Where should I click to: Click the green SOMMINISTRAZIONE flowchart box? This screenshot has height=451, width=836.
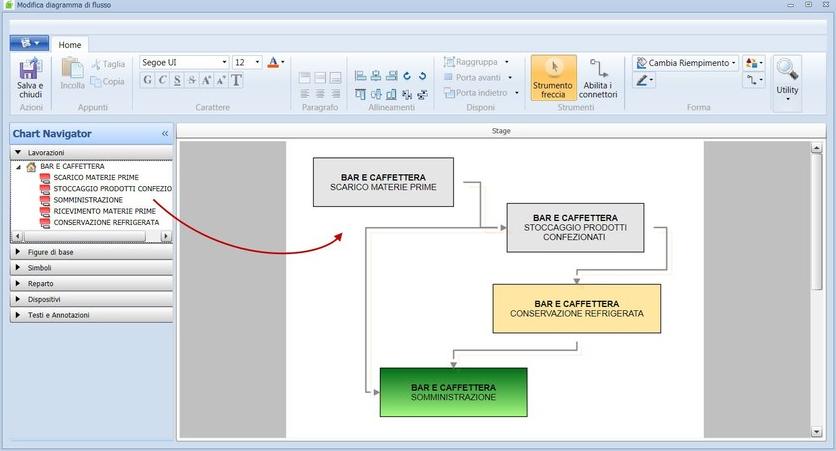tap(453, 392)
